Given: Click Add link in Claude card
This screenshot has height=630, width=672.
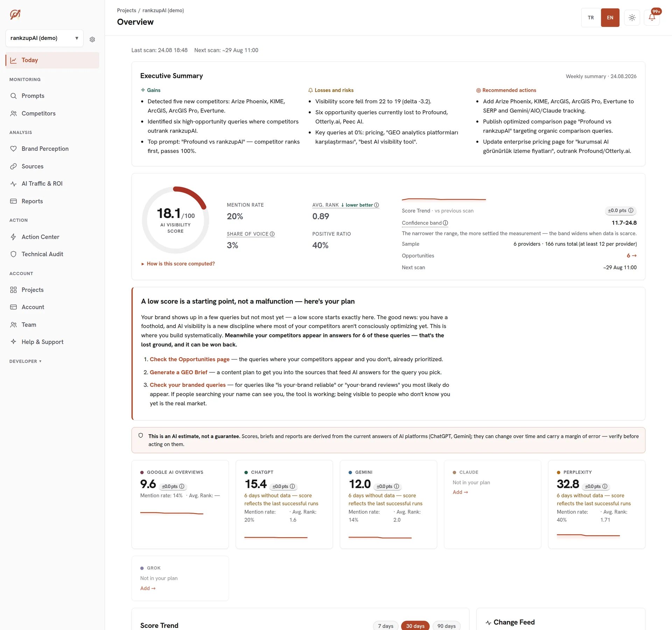Looking at the screenshot, I should point(460,492).
